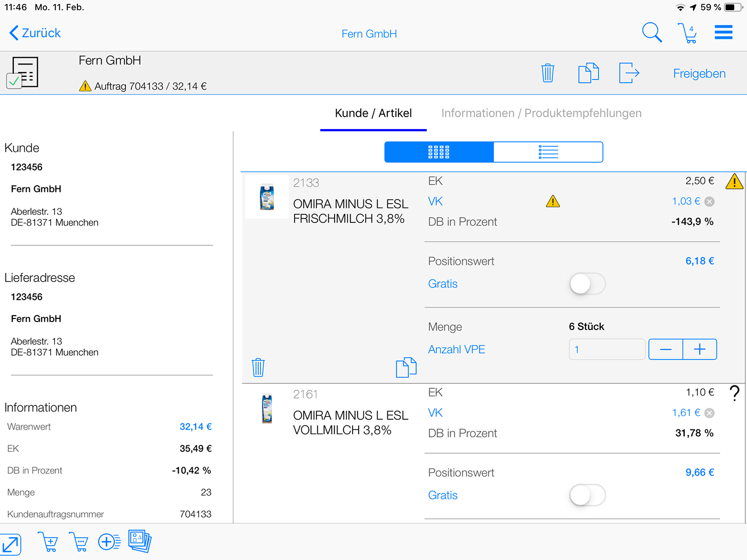
Task: Delete the order using the header trash icon
Action: (548, 73)
